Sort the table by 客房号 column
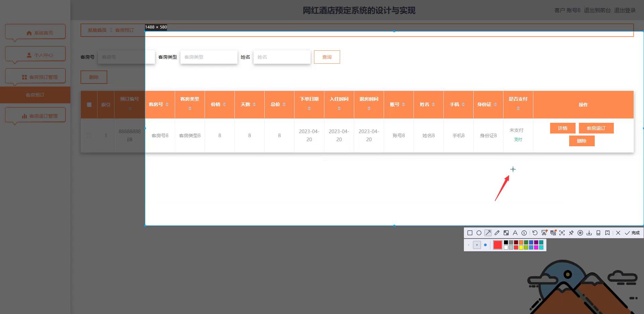Image resolution: width=644 pixels, height=314 pixels. point(167,104)
